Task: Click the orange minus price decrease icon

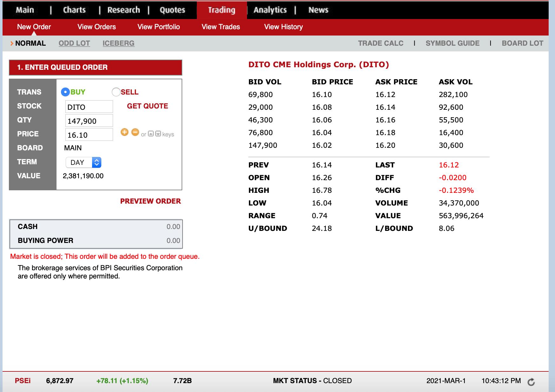Action: tap(135, 132)
